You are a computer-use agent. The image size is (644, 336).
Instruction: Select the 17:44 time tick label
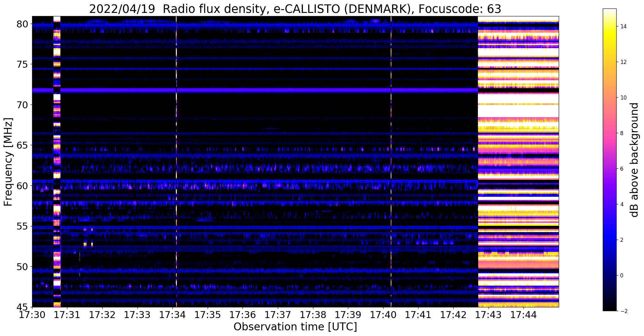click(x=524, y=315)
